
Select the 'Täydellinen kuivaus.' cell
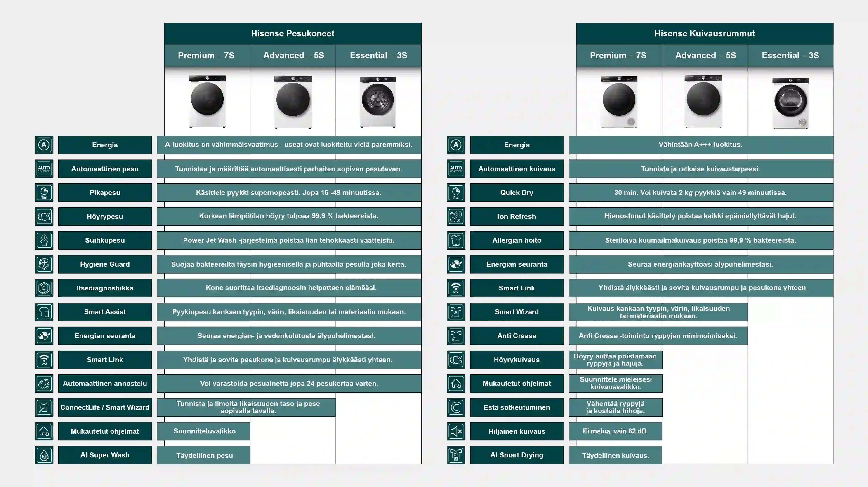[x=615, y=455]
